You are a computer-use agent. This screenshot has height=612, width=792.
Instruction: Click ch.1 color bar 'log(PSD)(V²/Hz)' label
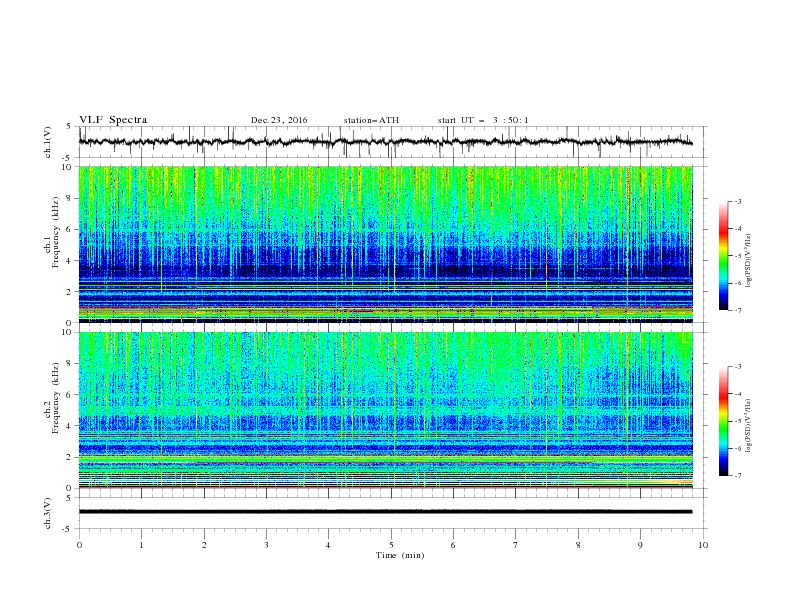(748, 261)
